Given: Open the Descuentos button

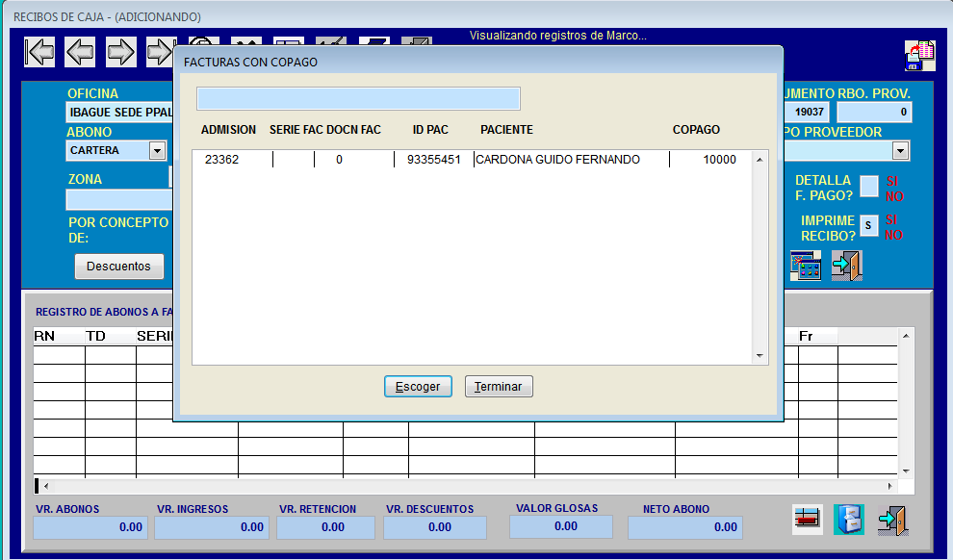Looking at the screenshot, I should (119, 267).
